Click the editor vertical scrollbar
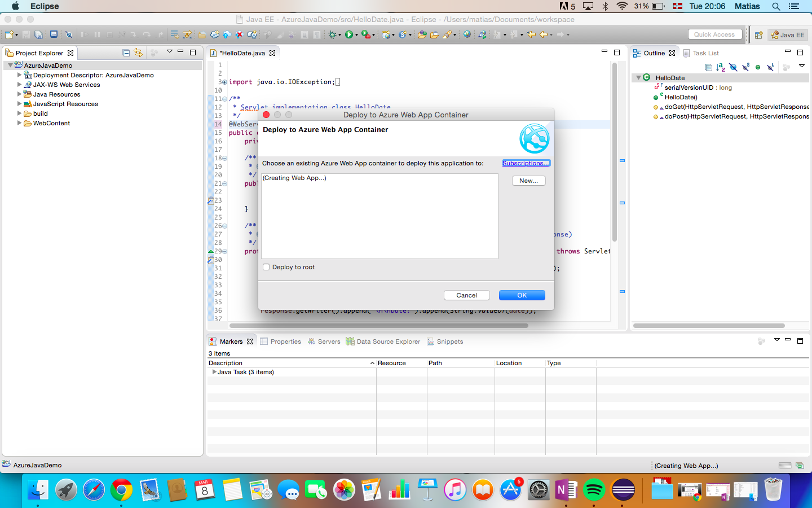 click(615, 151)
